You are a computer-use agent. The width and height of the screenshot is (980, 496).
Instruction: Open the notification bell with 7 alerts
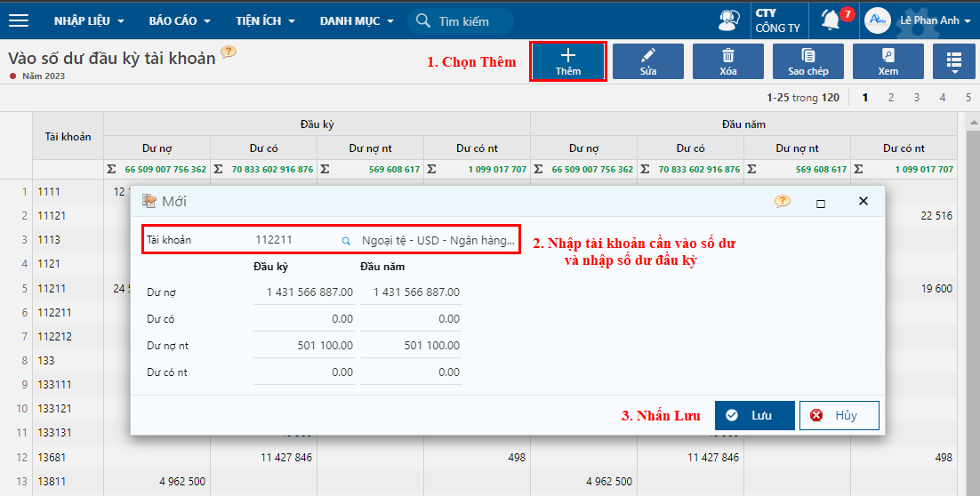[831, 20]
